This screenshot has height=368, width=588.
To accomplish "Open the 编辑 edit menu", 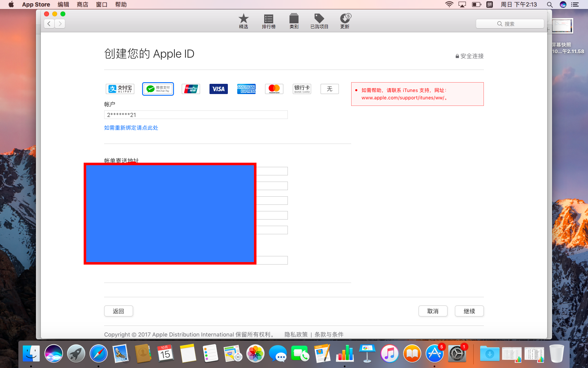I will click(63, 4).
